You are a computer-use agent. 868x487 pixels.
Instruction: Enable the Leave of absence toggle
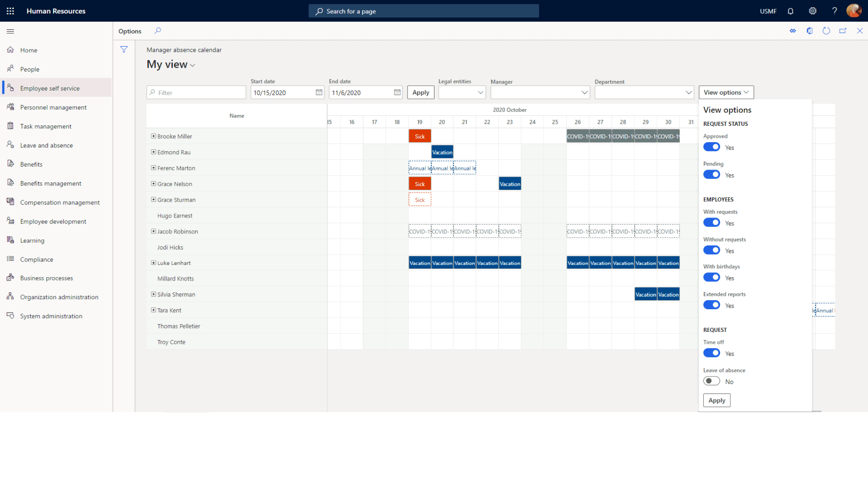pos(711,380)
